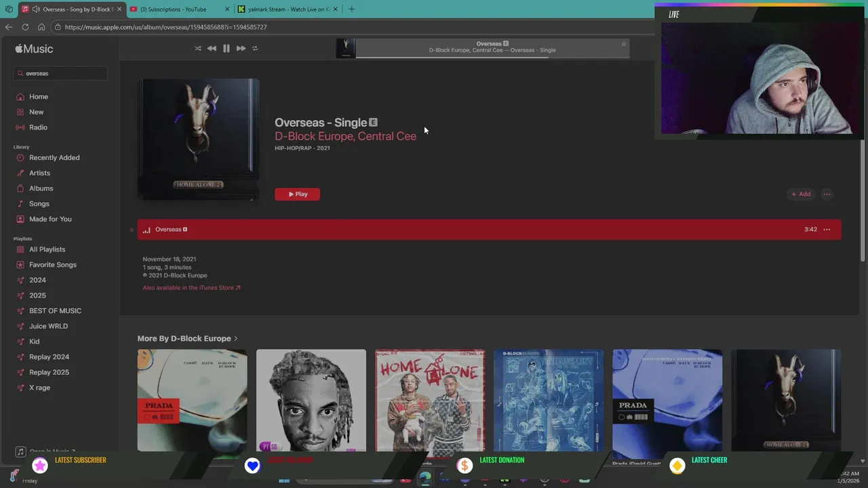Click the browser home icon
This screenshot has height=488, width=868.
tap(41, 27)
